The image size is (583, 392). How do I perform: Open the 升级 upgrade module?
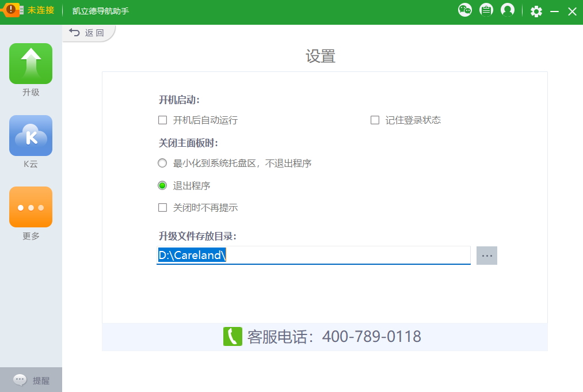pyautogui.click(x=31, y=63)
